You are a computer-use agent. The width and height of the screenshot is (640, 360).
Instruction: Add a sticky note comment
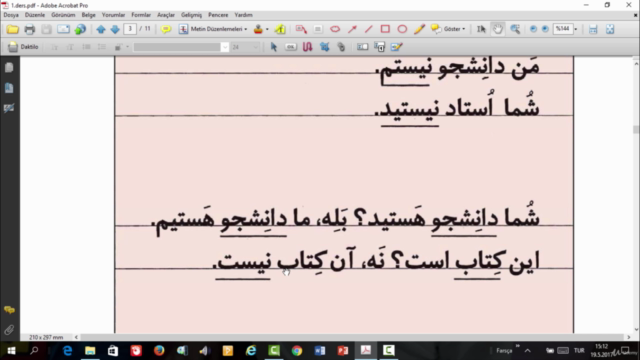166,29
